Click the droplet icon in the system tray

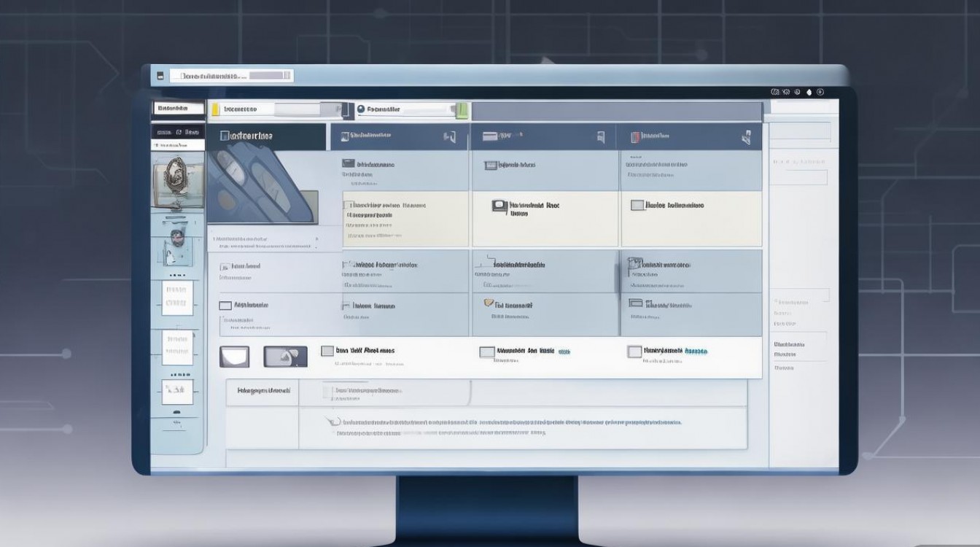[808, 92]
